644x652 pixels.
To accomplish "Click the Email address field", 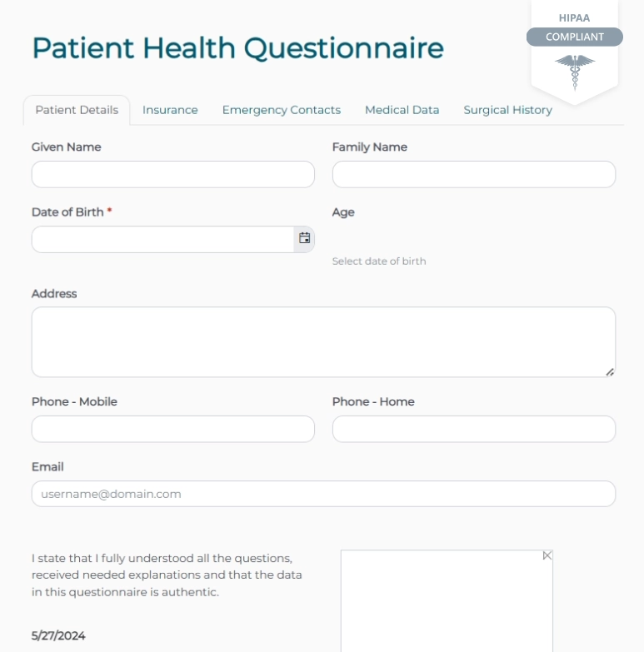I will pos(323,494).
